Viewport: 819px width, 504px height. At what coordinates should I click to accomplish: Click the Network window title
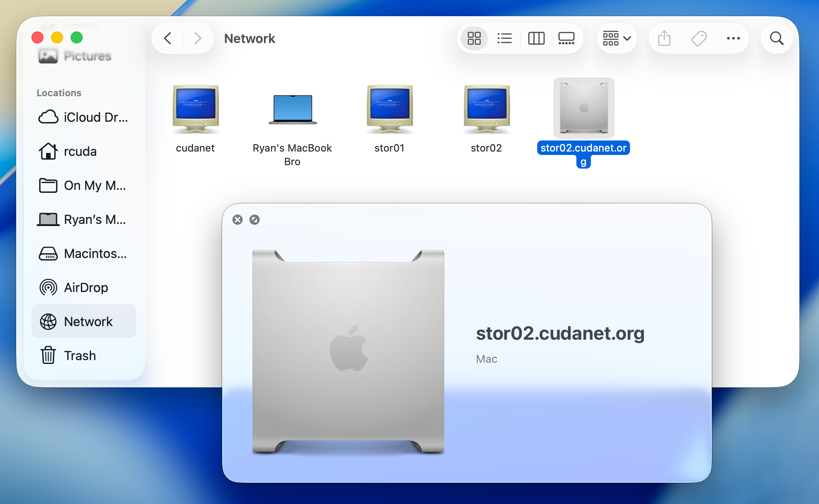(250, 38)
